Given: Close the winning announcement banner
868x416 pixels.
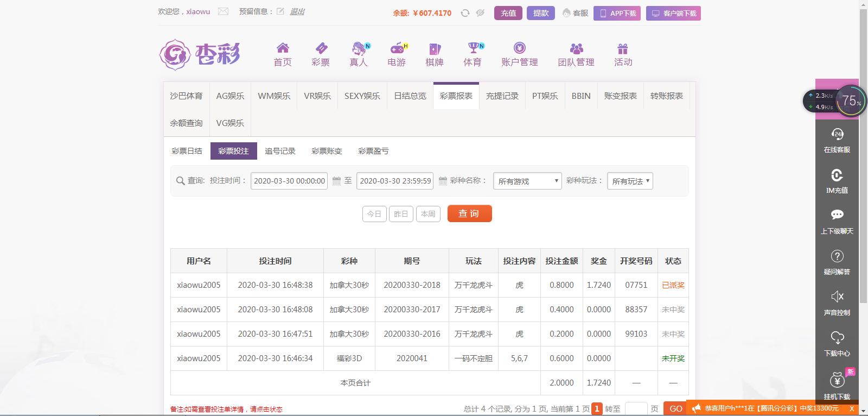Looking at the screenshot, I should click(x=852, y=408).
